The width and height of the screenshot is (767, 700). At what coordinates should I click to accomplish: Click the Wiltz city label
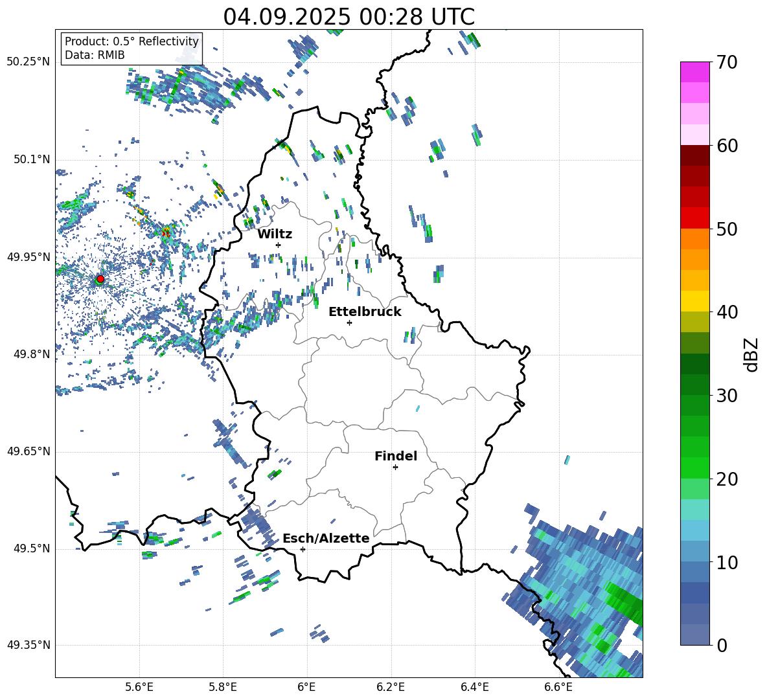(275, 234)
